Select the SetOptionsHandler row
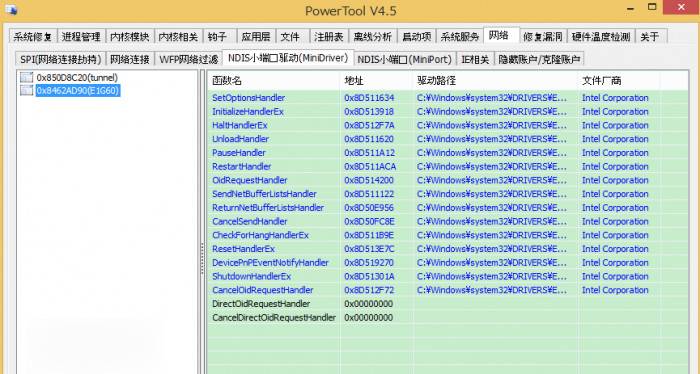700x374 pixels. coord(448,98)
